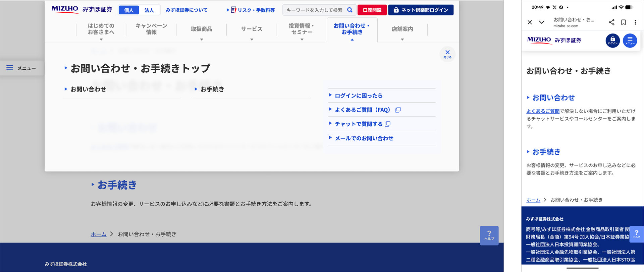Open the mobile hamburger menu
Screen dimensions: 644x272
click(x=630, y=41)
